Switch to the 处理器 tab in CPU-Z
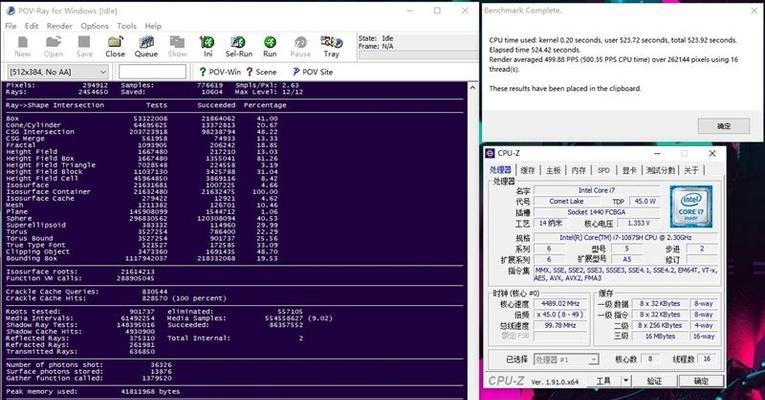 point(500,170)
